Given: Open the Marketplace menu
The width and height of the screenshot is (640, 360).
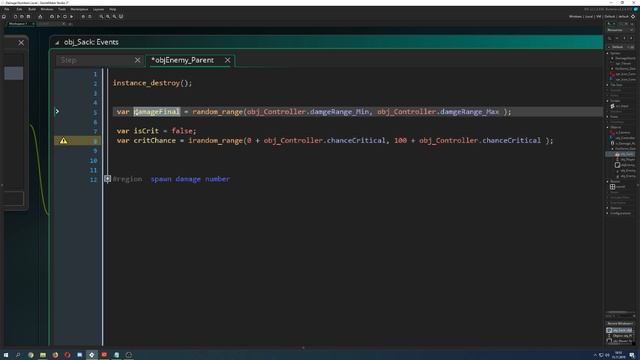Looking at the screenshot, I should pos(79,9).
